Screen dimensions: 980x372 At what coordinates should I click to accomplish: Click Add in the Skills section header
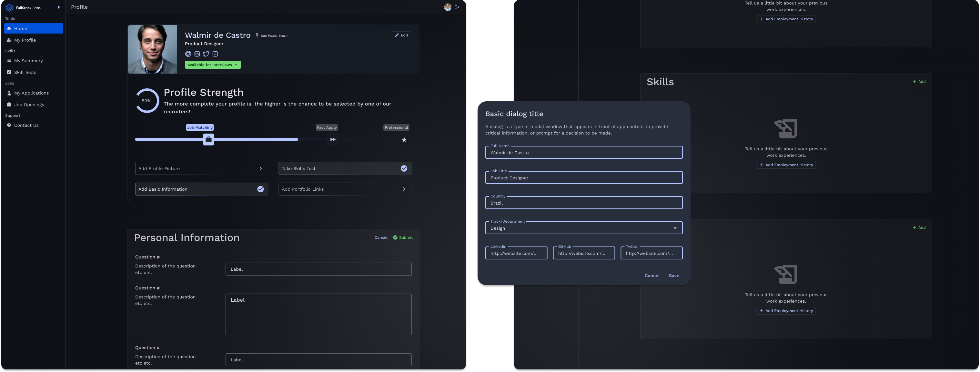coord(919,82)
